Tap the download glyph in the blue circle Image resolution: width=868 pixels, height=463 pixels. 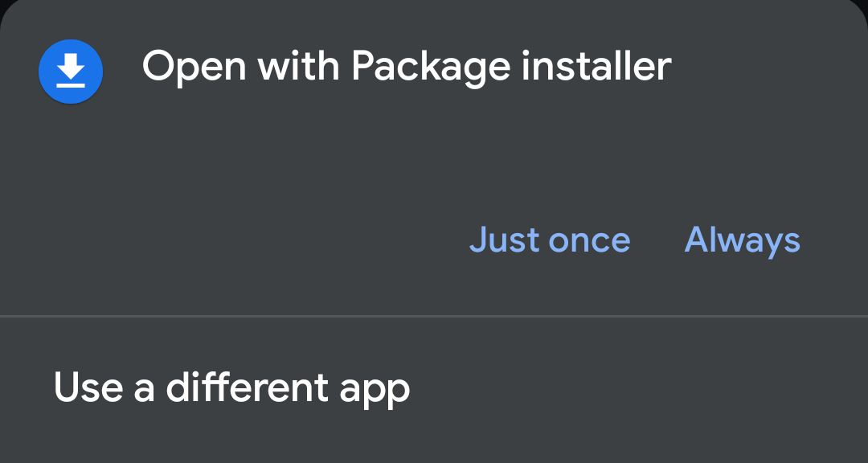pos(71,70)
